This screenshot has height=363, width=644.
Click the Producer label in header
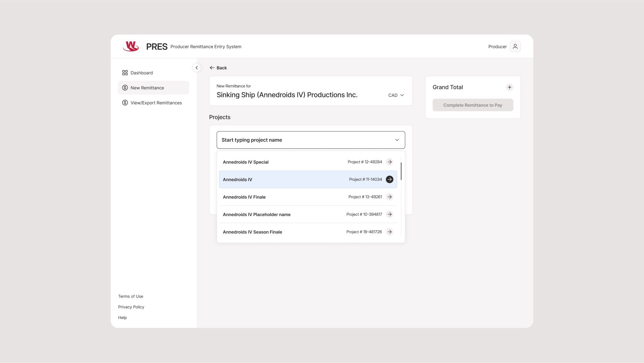point(498,47)
